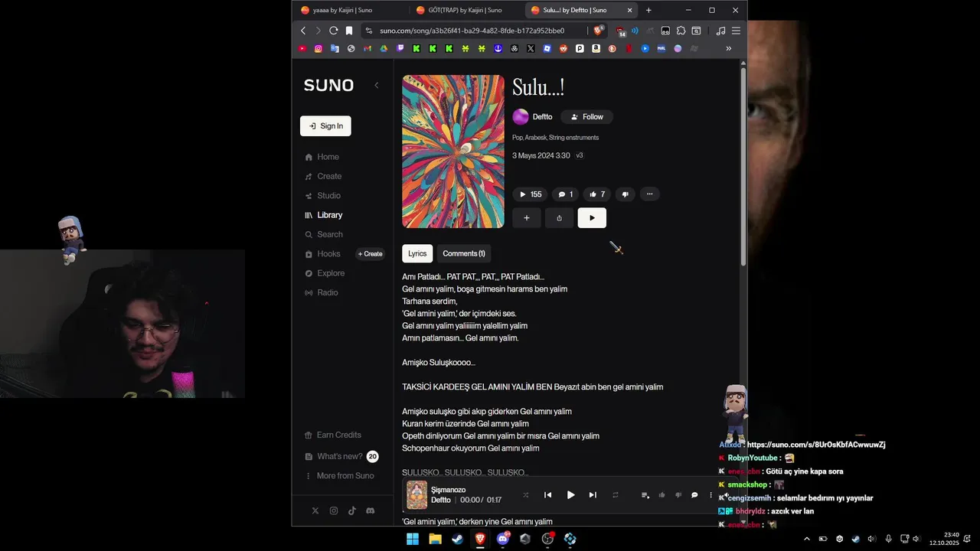The image size is (980, 551).
Task: Open the Deftto artist profile link
Action: point(542,117)
